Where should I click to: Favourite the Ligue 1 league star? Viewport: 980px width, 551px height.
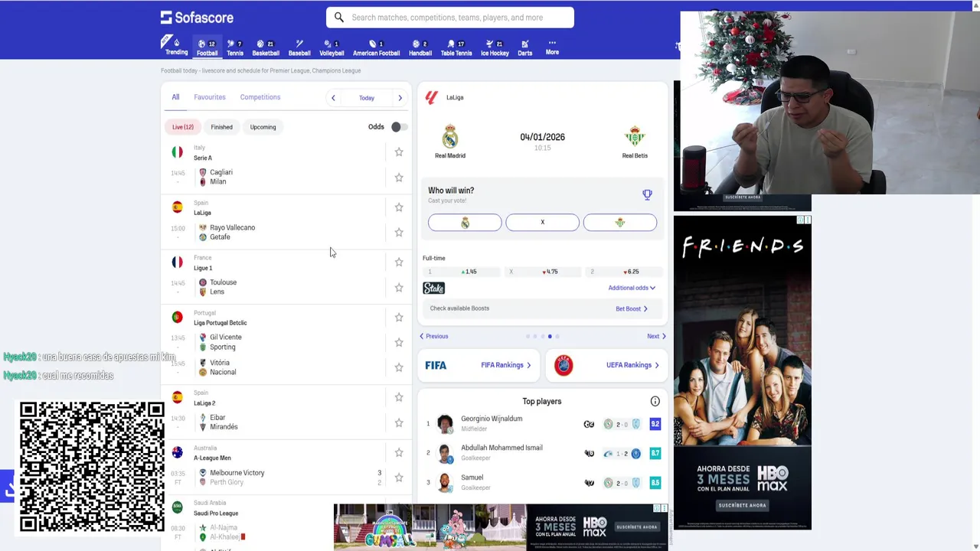pos(399,262)
